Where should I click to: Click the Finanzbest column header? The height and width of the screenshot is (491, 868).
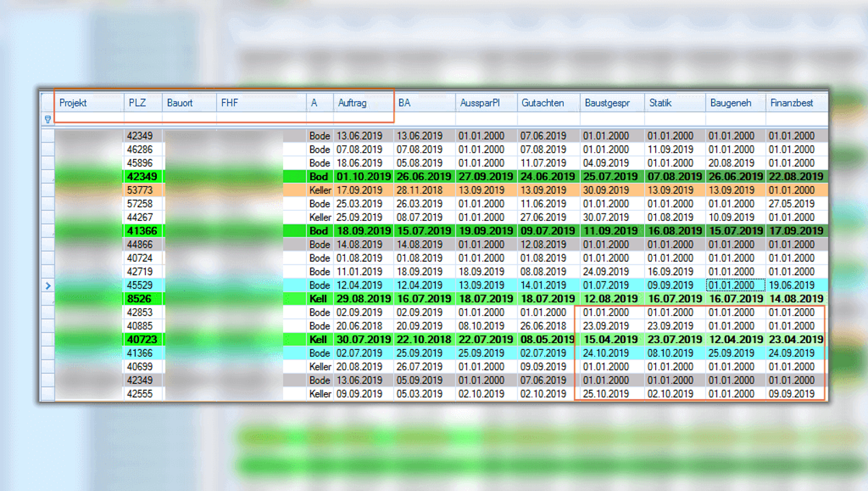(795, 103)
